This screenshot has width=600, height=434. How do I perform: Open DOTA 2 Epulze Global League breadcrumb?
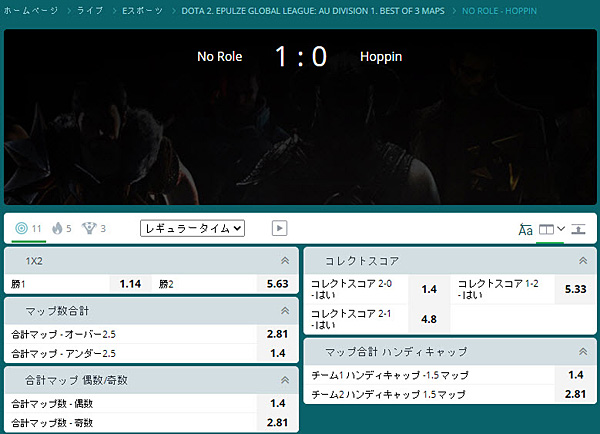(x=313, y=11)
